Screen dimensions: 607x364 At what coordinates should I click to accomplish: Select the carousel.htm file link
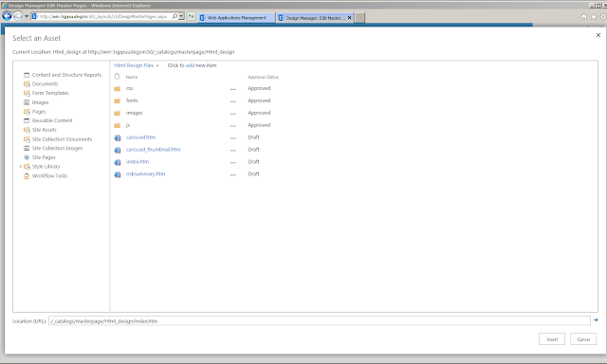point(140,137)
